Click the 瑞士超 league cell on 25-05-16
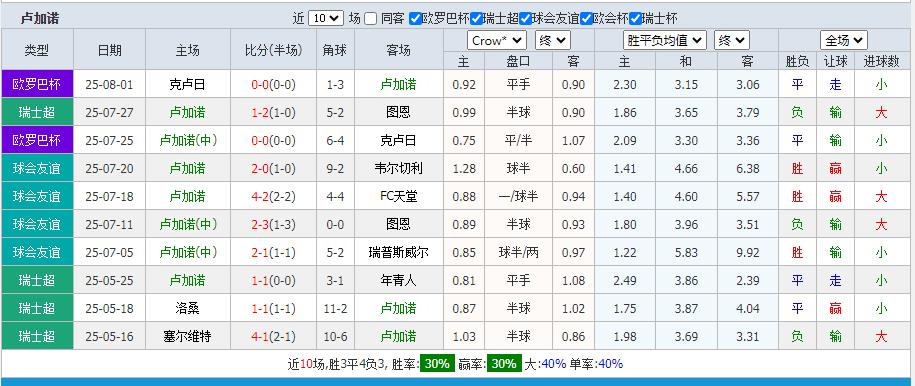Screen dimensions: 915x386 pos(37,336)
